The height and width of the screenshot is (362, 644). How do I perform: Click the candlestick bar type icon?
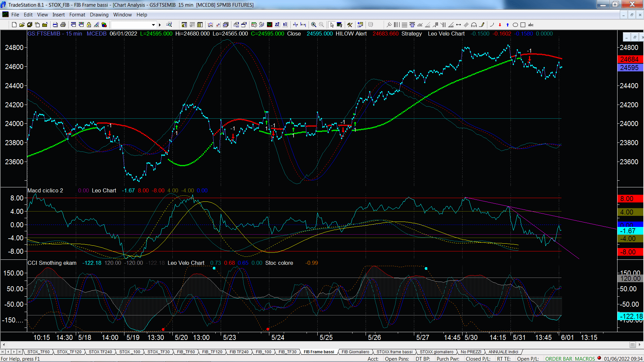[285, 25]
